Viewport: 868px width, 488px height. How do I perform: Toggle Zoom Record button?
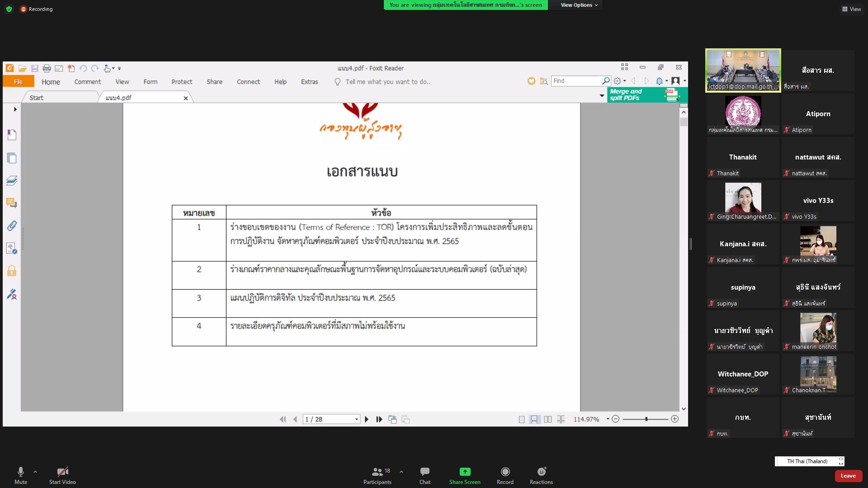click(x=505, y=475)
